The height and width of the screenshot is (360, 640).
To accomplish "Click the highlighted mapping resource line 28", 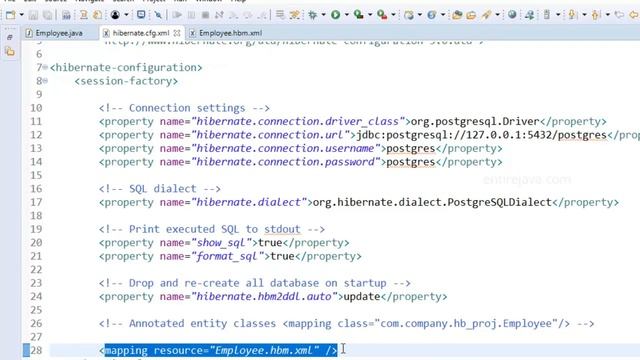I will (221, 350).
